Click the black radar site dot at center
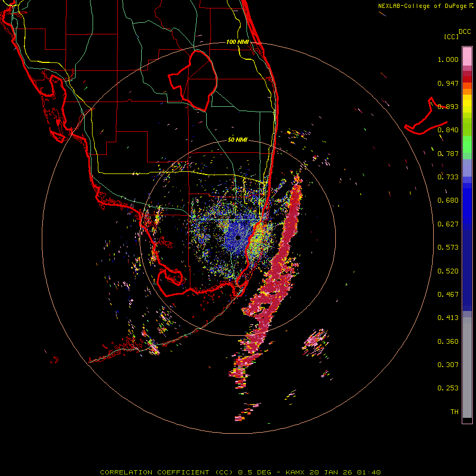476x476 pixels. click(x=237, y=237)
